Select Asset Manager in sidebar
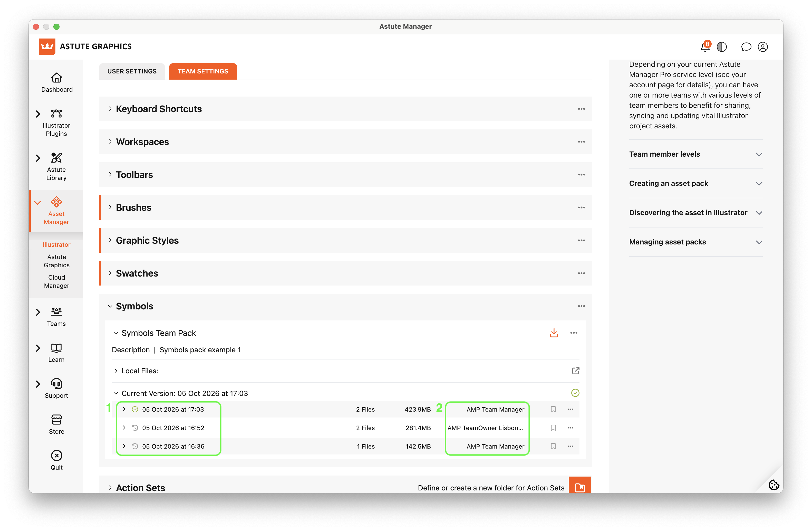The width and height of the screenshot is (812, 531). click(x=56, y=211)
